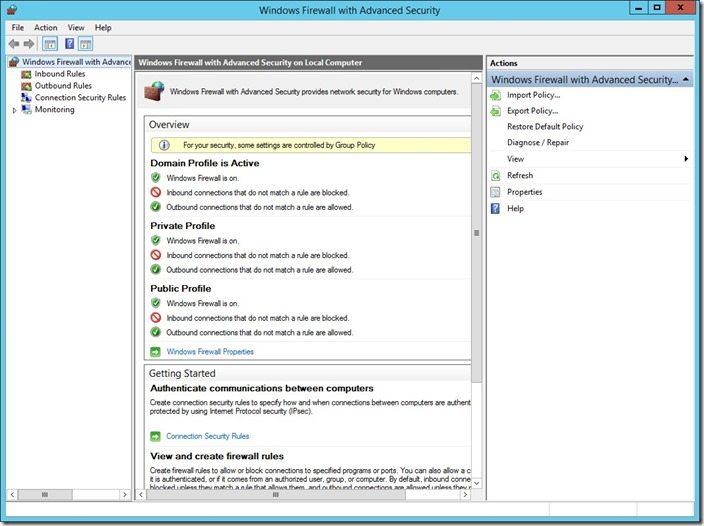Select Connection Security Rules tree node
The image size is (704, 526).
pyautogui.click(x=80, y=97)
